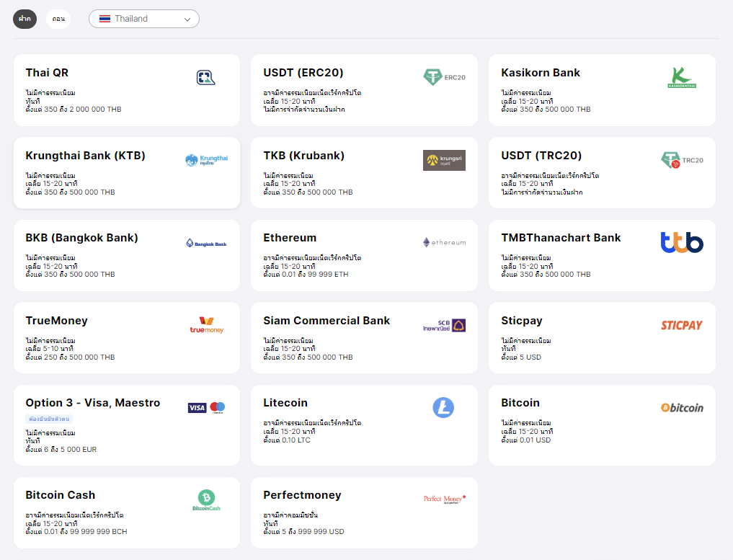733x560 pixels.
Task: Click the Krungsri logo on TKB card
Action: coord(444,160)
